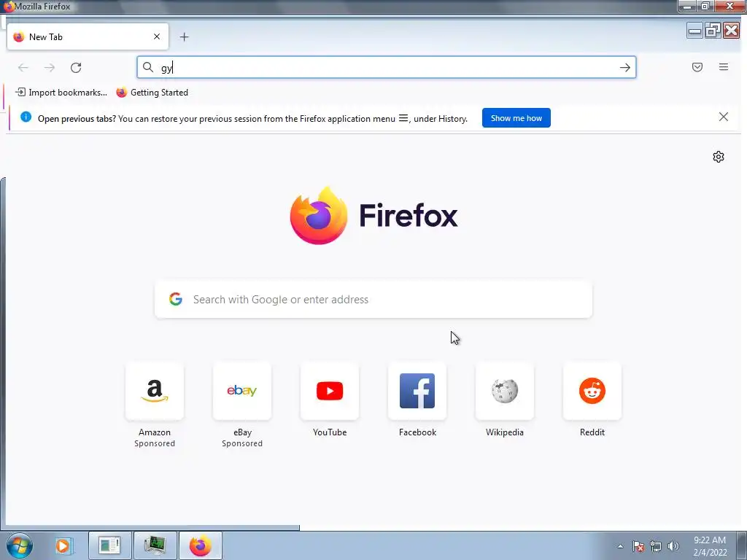Close the New Tab tab
Viewport: 747px width, 560px height.
[x=157, y=36]
